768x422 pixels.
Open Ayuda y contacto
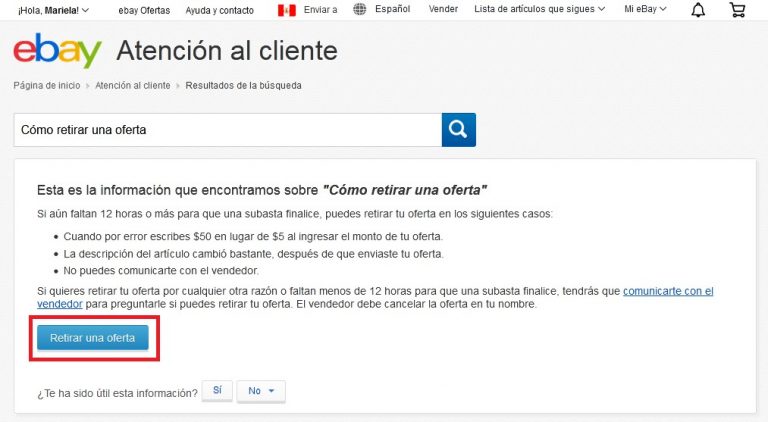[x=219, y=10]
